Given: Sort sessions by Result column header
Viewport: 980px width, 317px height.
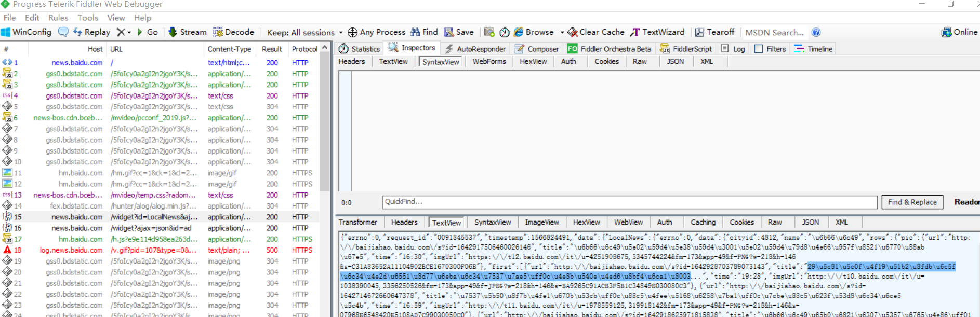Looking at the screenshot, I should click(272, 49).
